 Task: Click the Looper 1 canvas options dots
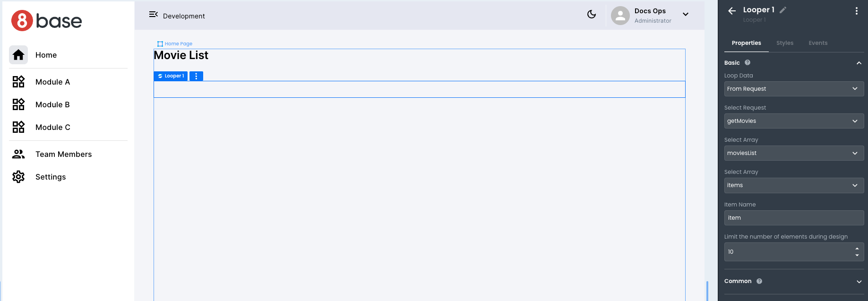tap(196, 76)
